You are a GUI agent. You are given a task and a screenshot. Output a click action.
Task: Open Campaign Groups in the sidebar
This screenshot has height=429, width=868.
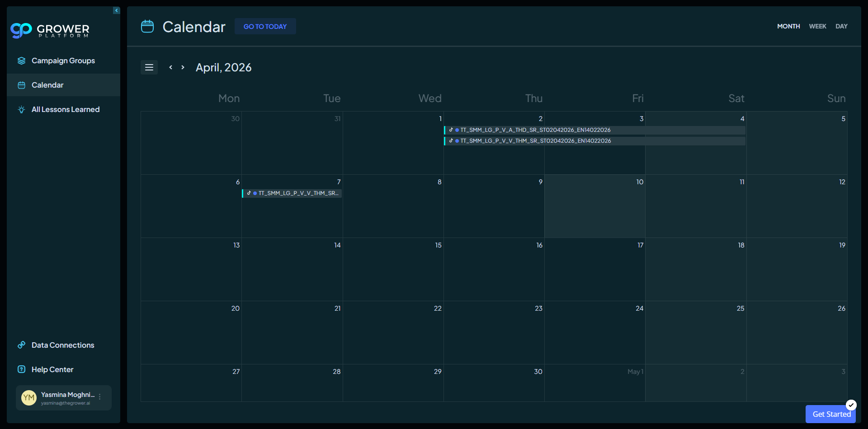click(x=63, y=61)
